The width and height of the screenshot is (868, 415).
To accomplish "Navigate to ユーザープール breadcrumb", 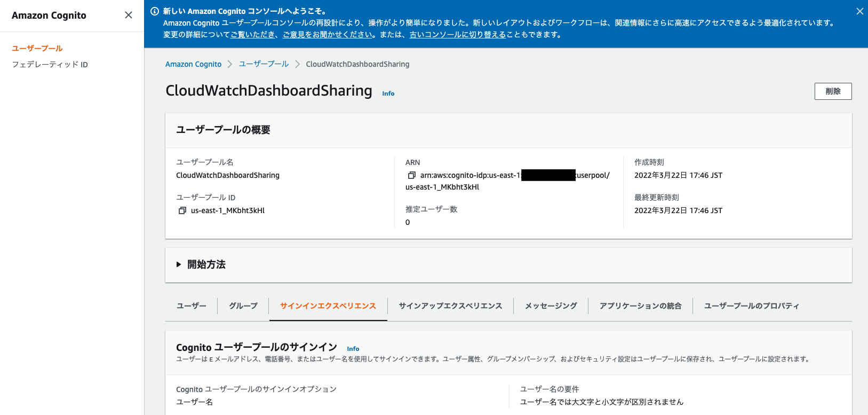I will point(264,64).
